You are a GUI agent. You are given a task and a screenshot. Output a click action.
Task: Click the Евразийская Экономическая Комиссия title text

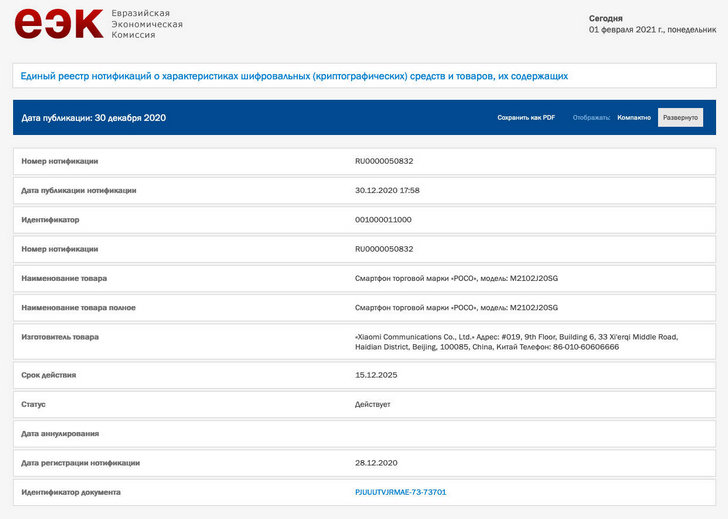(x=147, y=24)
